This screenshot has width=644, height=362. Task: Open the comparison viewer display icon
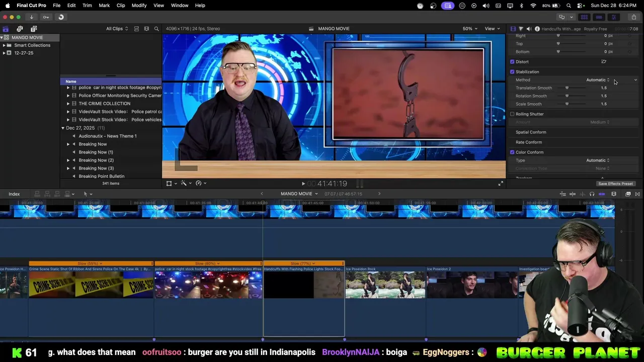(561, 17)
